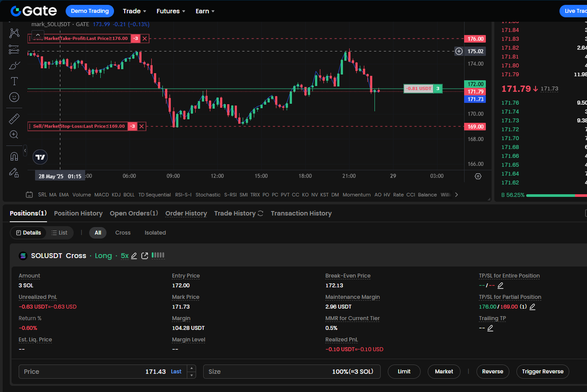
Task: Select the chart zoom-in tool
Action: pos(14,134)
